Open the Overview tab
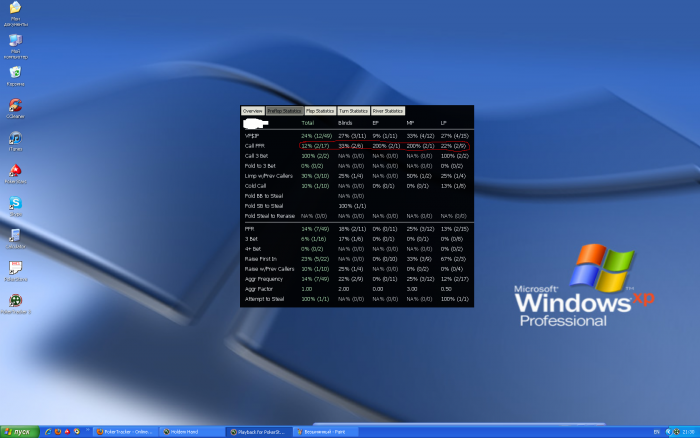Image resolution: width=700 pixels, height=438 pixels. point(253,111)
